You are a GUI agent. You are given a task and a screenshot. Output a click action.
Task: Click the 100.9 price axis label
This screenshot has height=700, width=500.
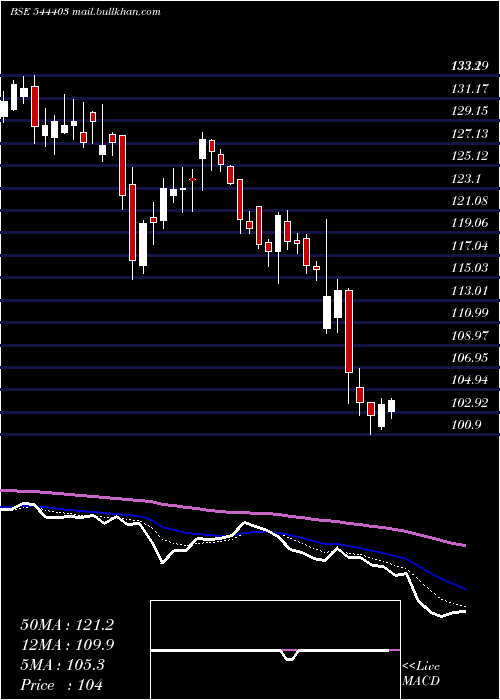(x=466, y=425)
